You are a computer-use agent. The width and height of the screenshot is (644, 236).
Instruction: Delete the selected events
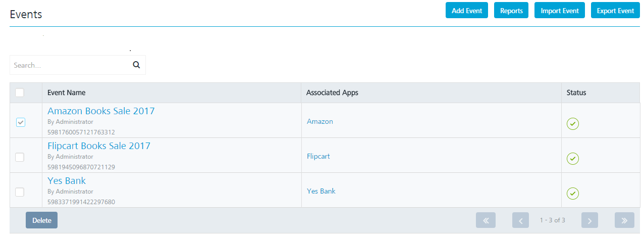click(x=42, y=220)
